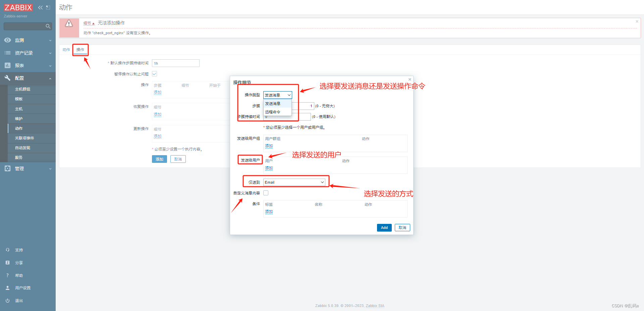Screen dimensions: 644x311
Task: Click the blue 添加 form button
Action: [x=159, y=159]
